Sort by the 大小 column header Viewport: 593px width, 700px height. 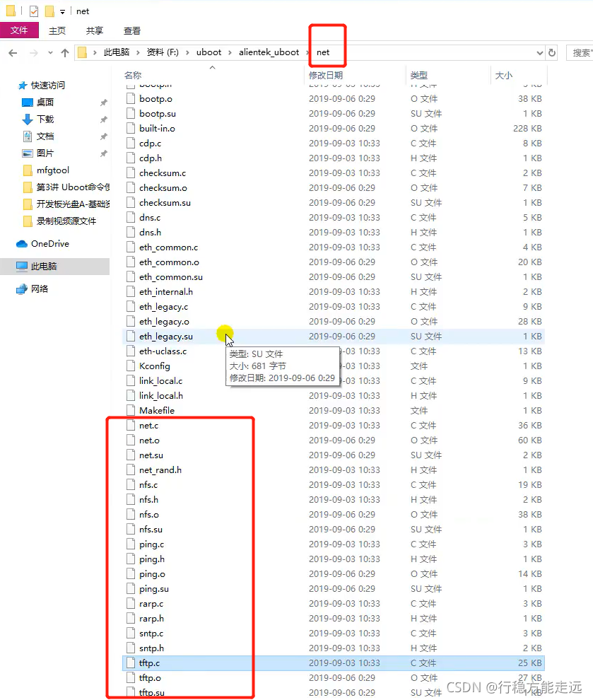click(x=504, y=76)
